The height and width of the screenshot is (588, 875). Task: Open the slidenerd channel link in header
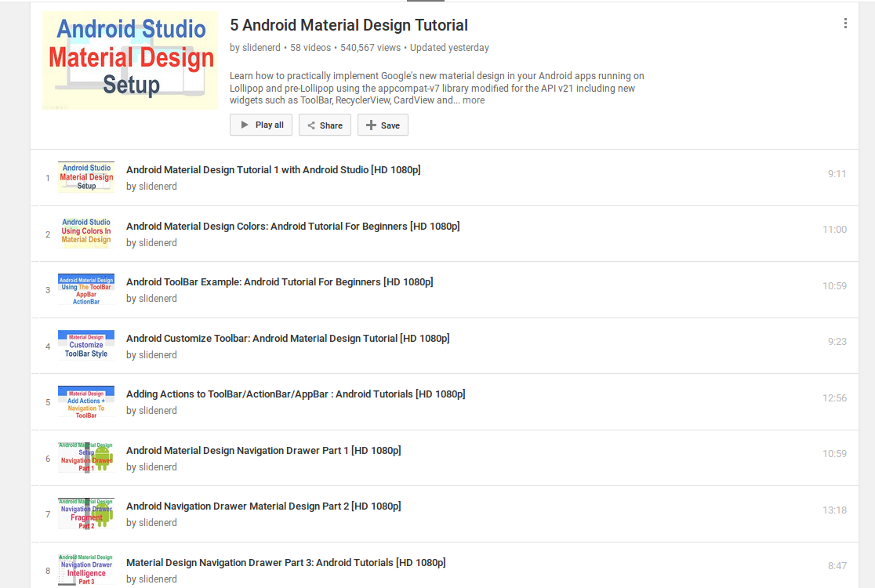click(261, 48)
